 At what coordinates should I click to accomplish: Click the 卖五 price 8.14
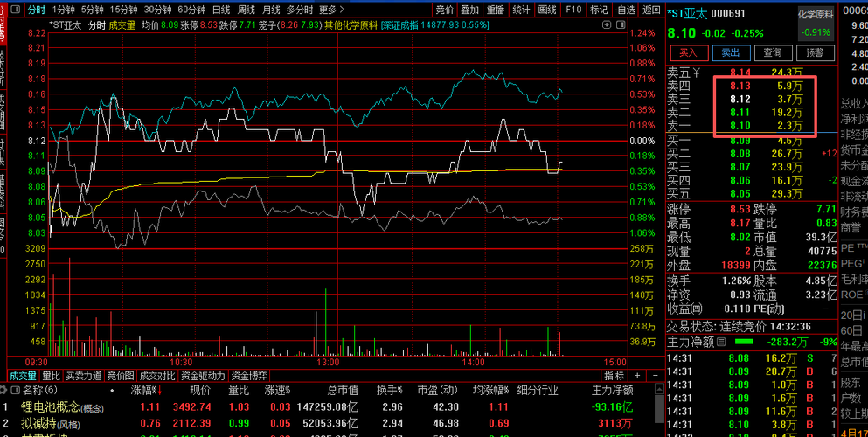[x=740, y=72]
